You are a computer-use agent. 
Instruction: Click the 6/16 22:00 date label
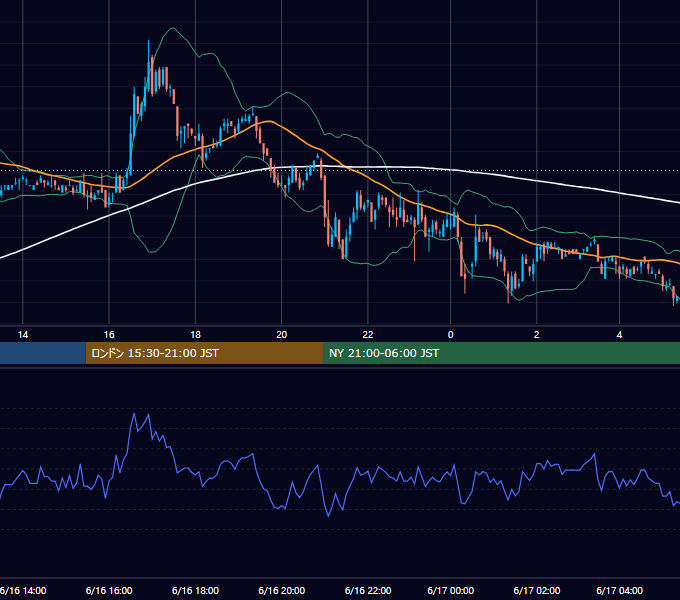click(x=368, y=590)
